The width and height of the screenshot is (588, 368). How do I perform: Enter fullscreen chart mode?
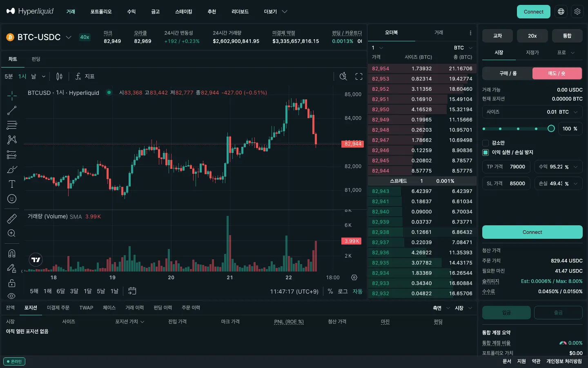pyautogui.click(x=359, y=76)
